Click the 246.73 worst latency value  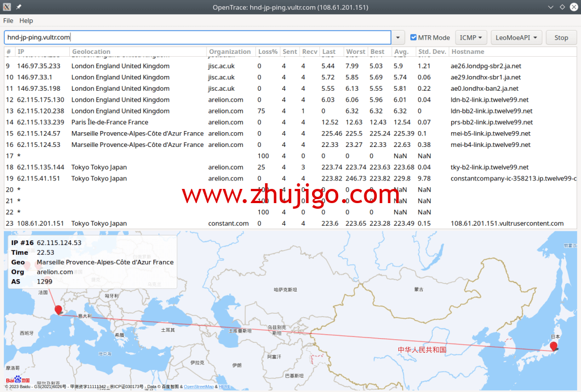356,178
